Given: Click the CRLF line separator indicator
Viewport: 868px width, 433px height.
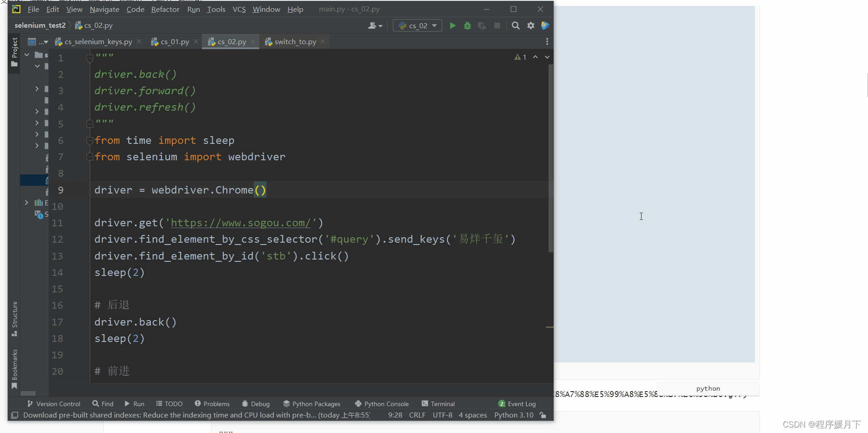Looking at the screenshot, I should [417, 415].
